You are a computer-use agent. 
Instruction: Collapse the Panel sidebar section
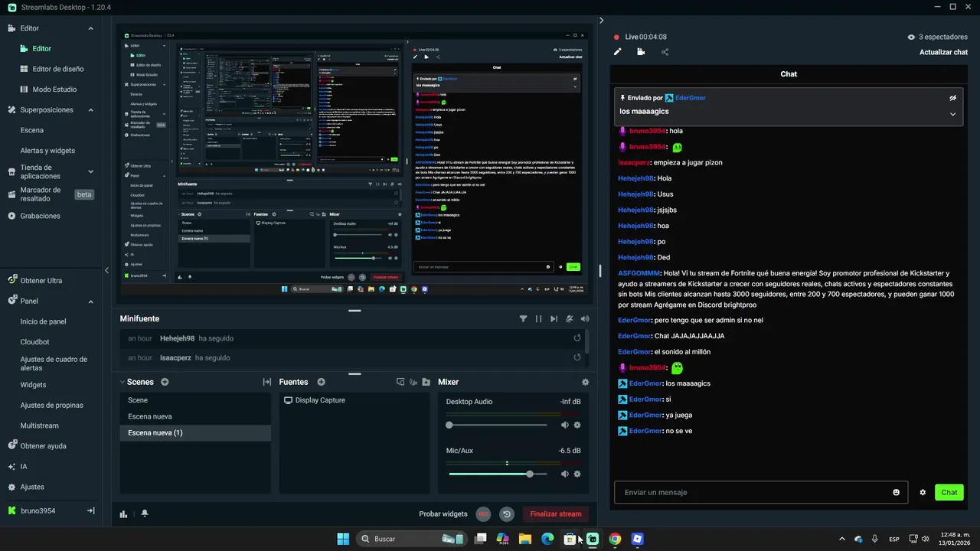tap(90, 302)
